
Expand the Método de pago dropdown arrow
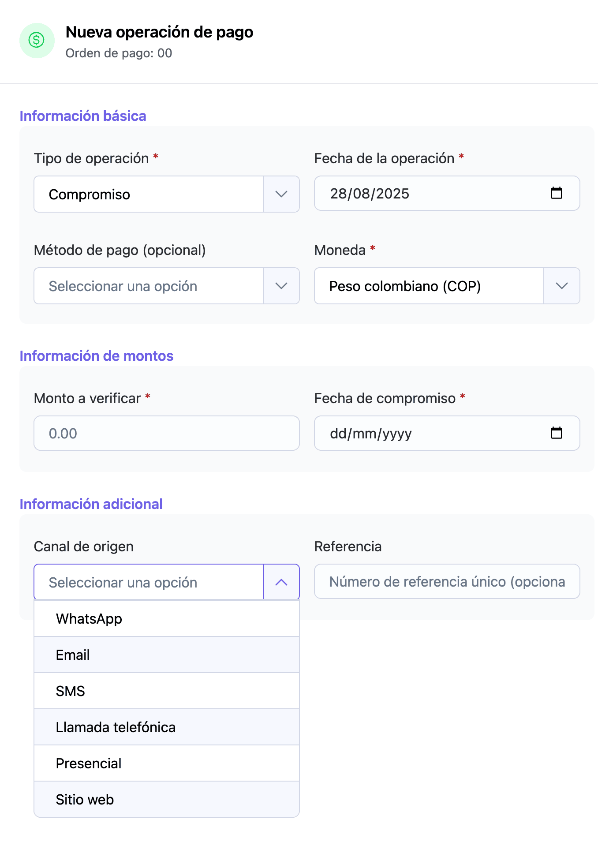pyautogui.click(x=281, y=286)
